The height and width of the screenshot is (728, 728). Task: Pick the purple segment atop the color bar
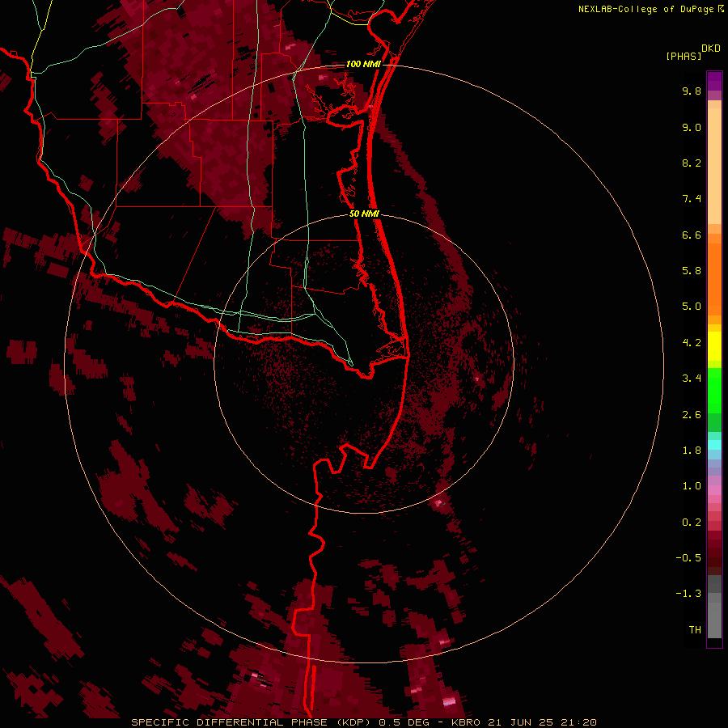click(714, 81)
